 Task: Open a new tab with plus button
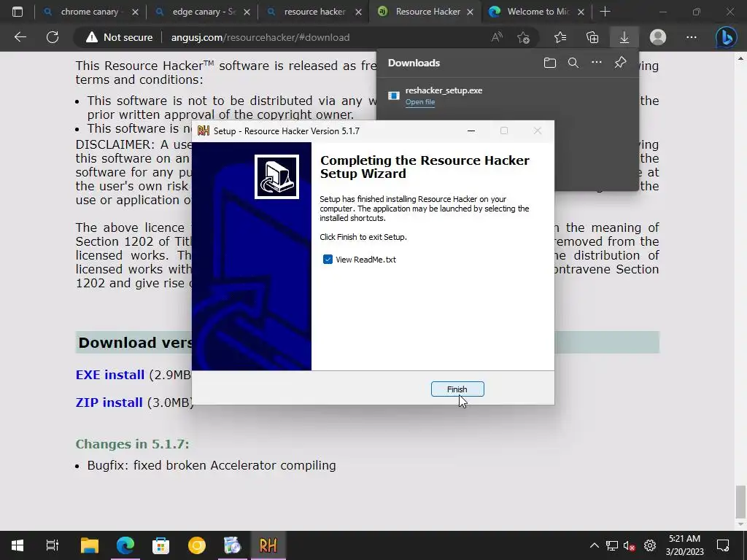click(x=605, y=12)
